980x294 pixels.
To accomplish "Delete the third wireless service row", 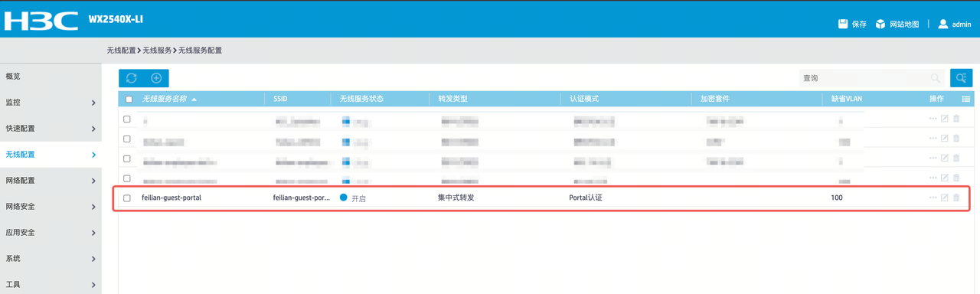I will point(956,158).
